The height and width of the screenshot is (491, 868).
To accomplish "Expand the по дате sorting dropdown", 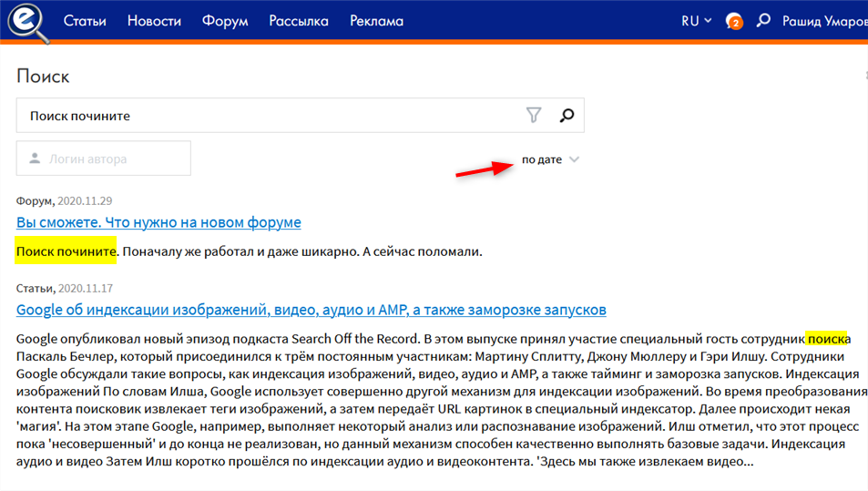I will 550,159.
